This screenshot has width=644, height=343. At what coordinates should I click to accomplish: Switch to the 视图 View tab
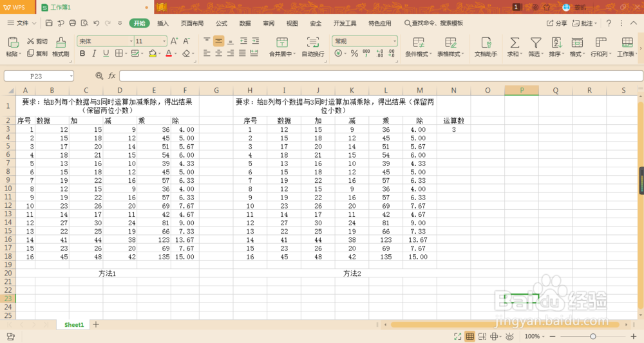292,23
